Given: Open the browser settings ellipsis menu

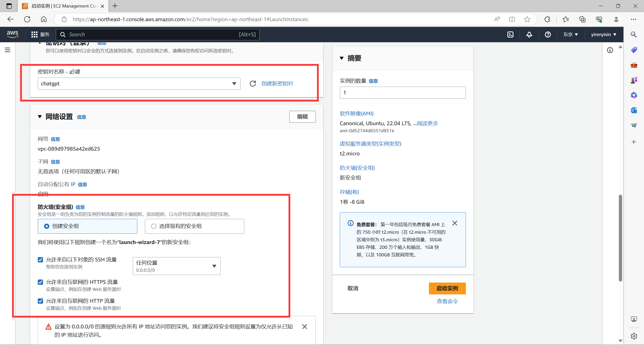Looking at the screenshot, I should pyautogui.click(x=633, y=19).
